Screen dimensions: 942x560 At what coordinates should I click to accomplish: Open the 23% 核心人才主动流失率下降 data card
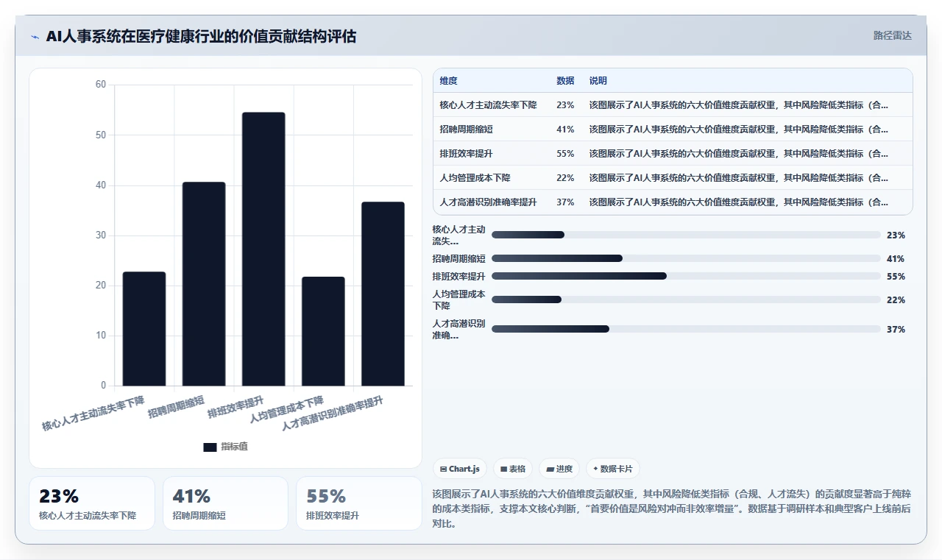92,503
